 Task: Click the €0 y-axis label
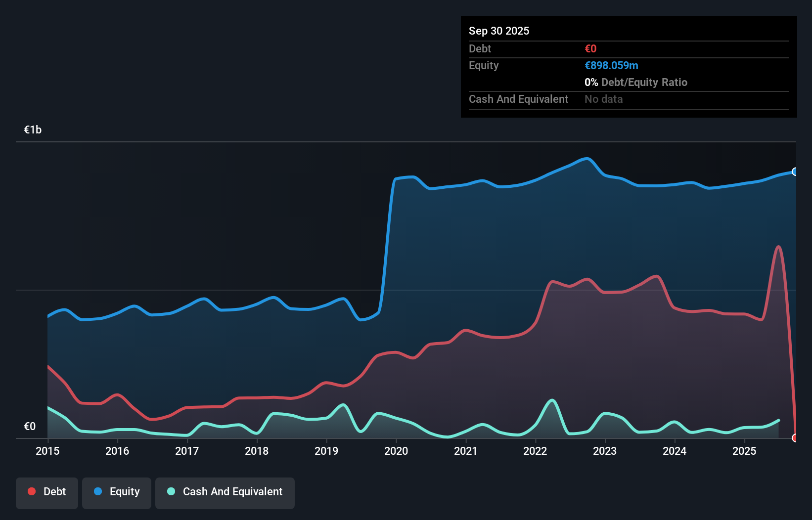pos(30,426)
